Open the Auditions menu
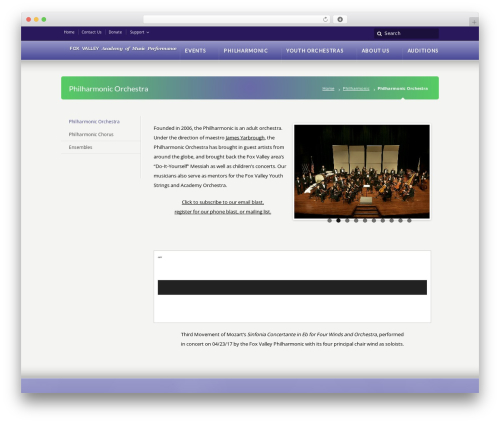Image resolution: width=500 pixels, height=423 pixels. click(x=423, y=51)
